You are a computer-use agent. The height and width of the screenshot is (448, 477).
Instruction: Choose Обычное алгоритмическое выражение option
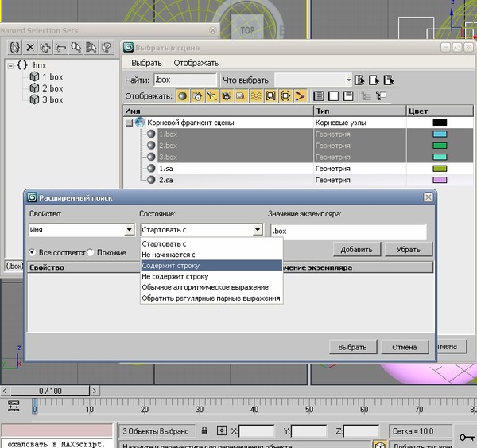(211, 287)
